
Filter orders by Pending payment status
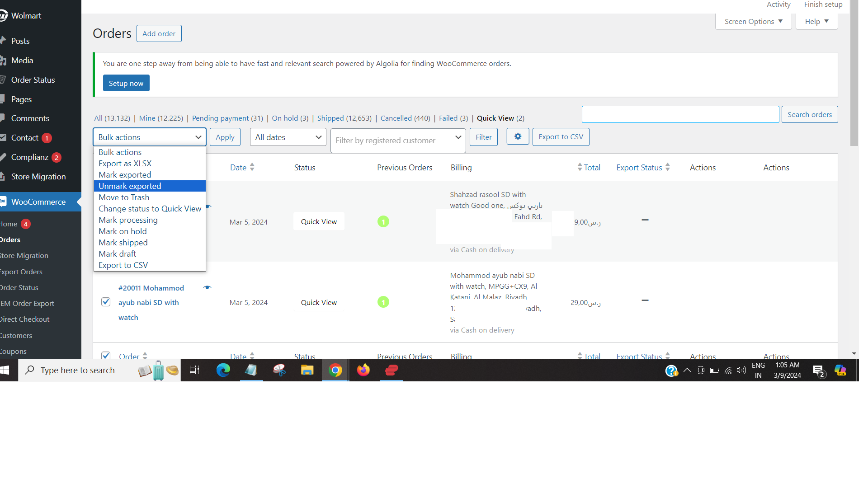pos(227,118)
